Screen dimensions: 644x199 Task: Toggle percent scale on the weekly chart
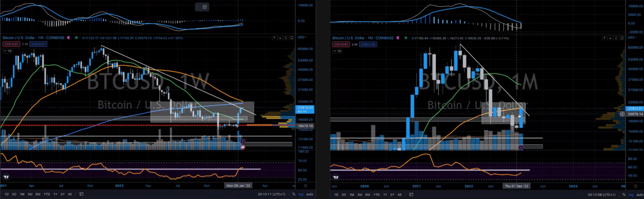point(294,194)
